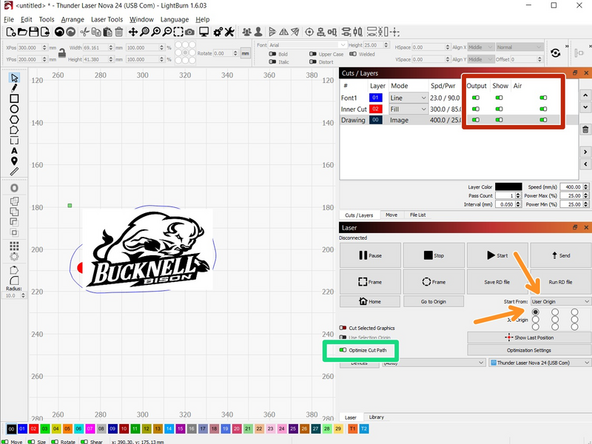Select the Measure ruler tool
Screen dimensions: 592x444
tap(14, 172)
